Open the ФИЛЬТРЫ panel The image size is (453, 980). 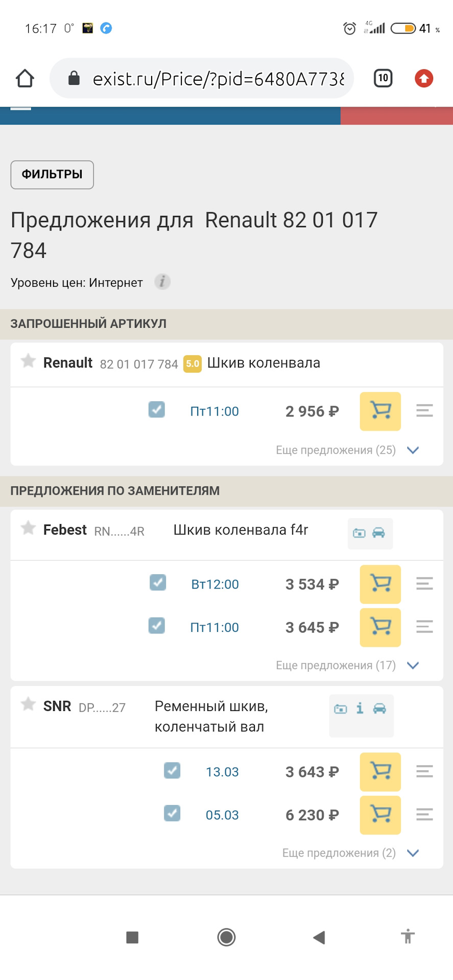(52, 175)
